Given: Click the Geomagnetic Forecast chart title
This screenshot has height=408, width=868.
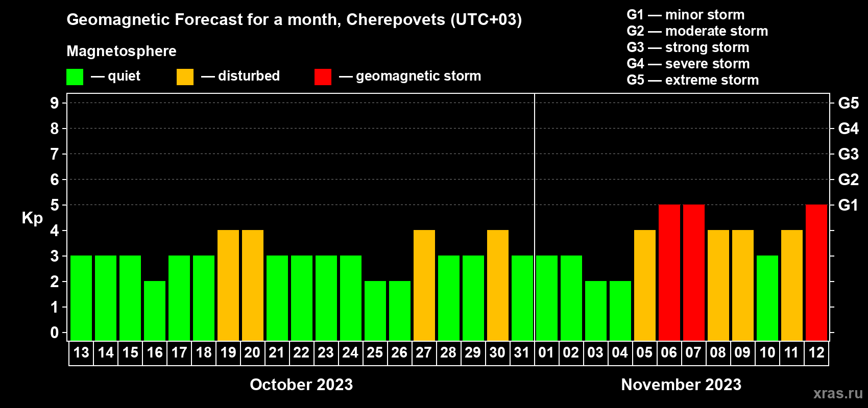Looking at the screenshot, I should (294, 20).
